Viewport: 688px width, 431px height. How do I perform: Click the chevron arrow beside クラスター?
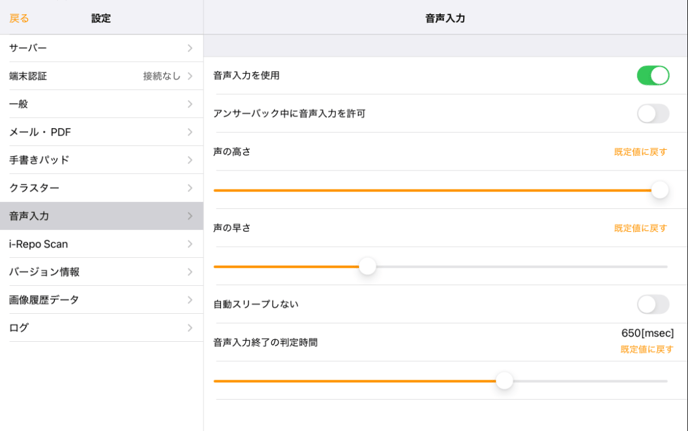pos(190,188)
